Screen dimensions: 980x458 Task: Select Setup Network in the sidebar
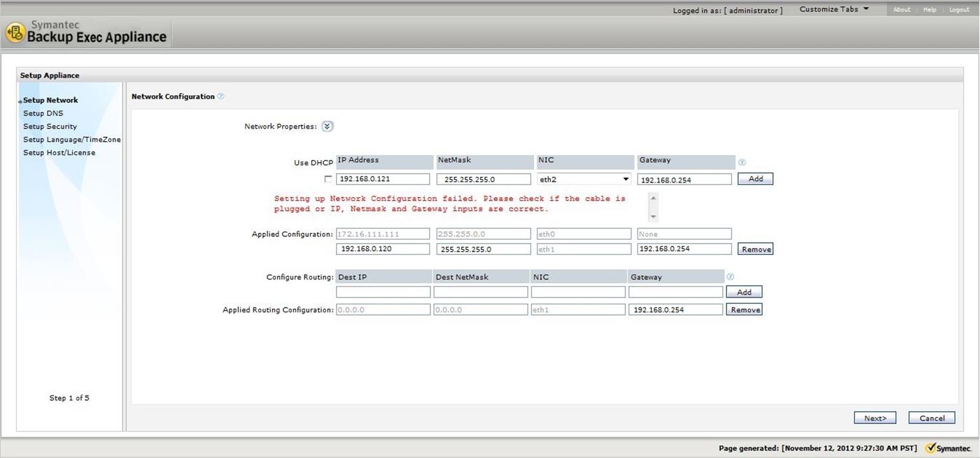click(51, 101)
